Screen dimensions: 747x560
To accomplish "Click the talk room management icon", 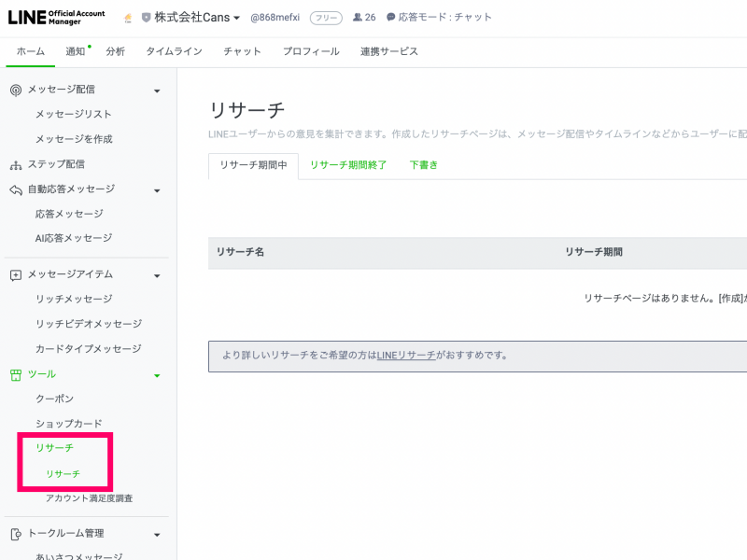I will (x=15, y=534).
